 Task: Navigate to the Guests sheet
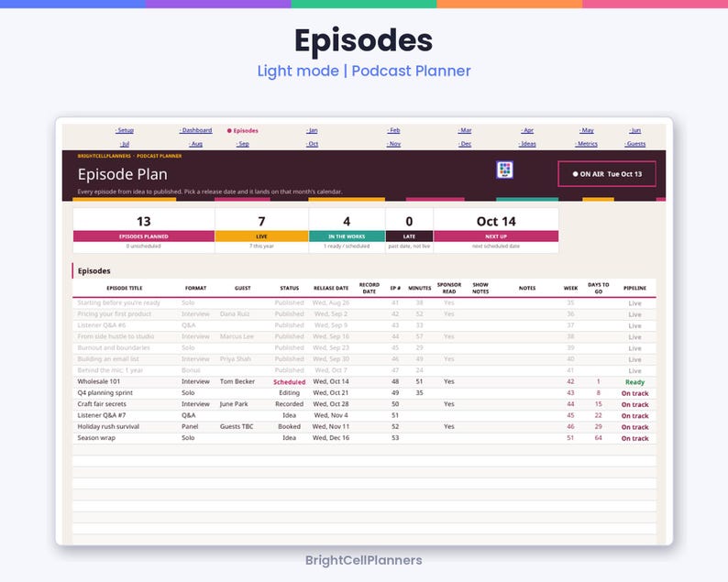(x=635, y=144)
